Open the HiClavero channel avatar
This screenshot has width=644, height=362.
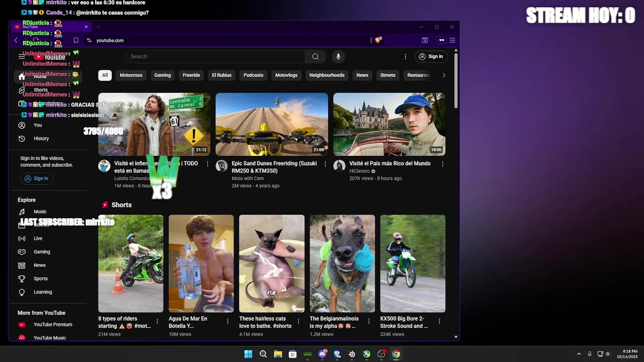[x=339, y=166]
